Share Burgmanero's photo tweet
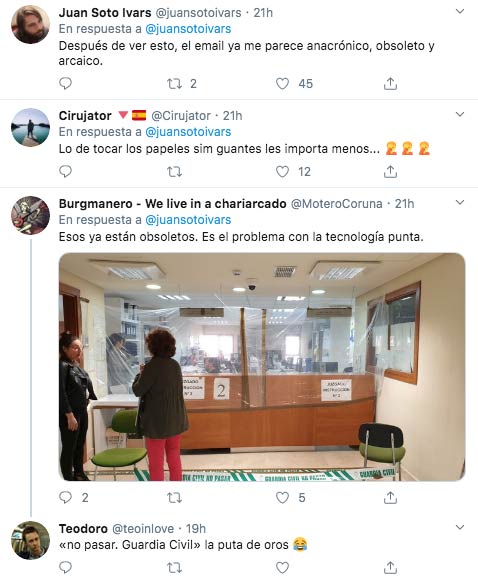This screenshot has width=478, height=581. [390, 497]
